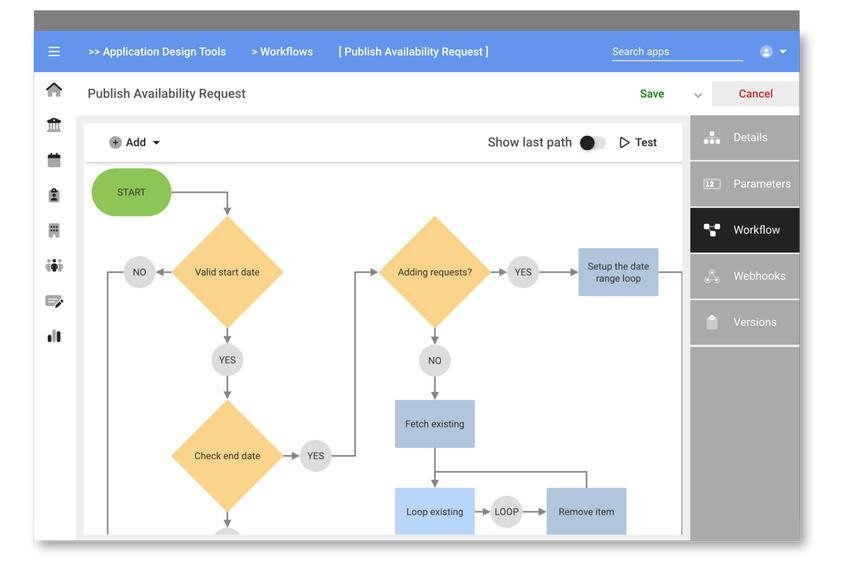Switch to the Parameters tab
844x562 pixels.
tap(745, 184)
